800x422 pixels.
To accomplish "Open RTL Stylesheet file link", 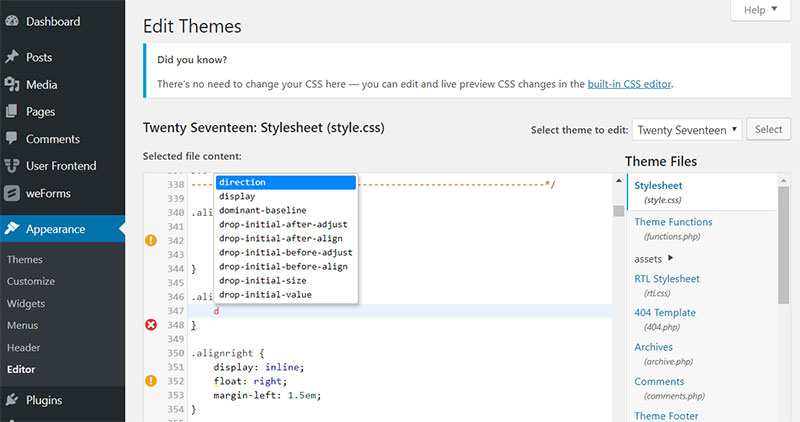I will 667,279.
